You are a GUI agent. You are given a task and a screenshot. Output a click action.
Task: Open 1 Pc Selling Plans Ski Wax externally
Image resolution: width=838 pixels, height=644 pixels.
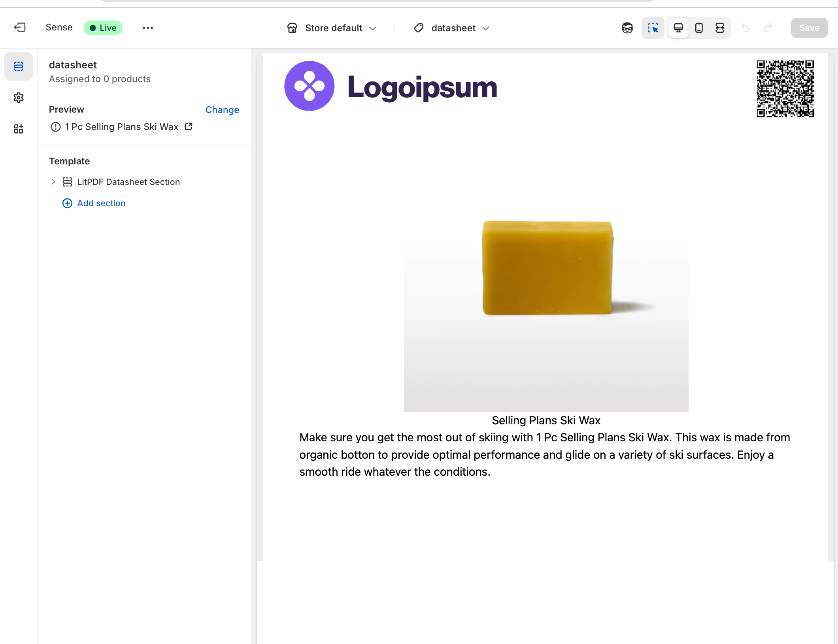189,126
